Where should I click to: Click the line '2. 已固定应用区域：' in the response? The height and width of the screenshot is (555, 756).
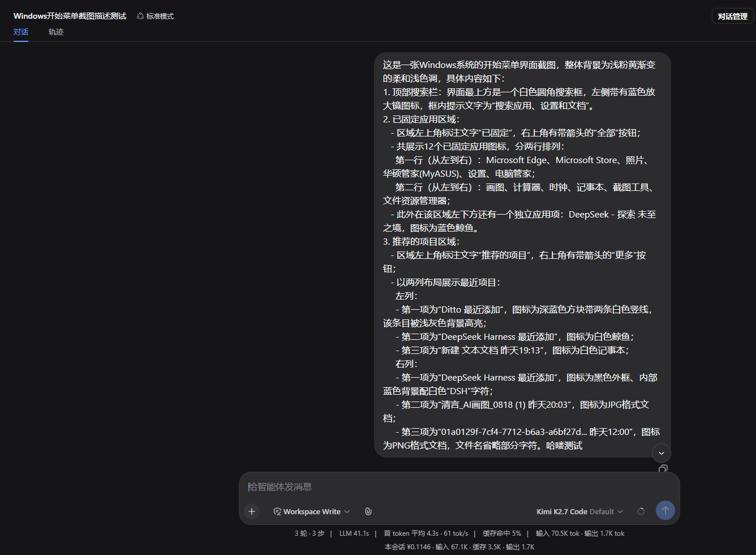(x=422, y=119)
